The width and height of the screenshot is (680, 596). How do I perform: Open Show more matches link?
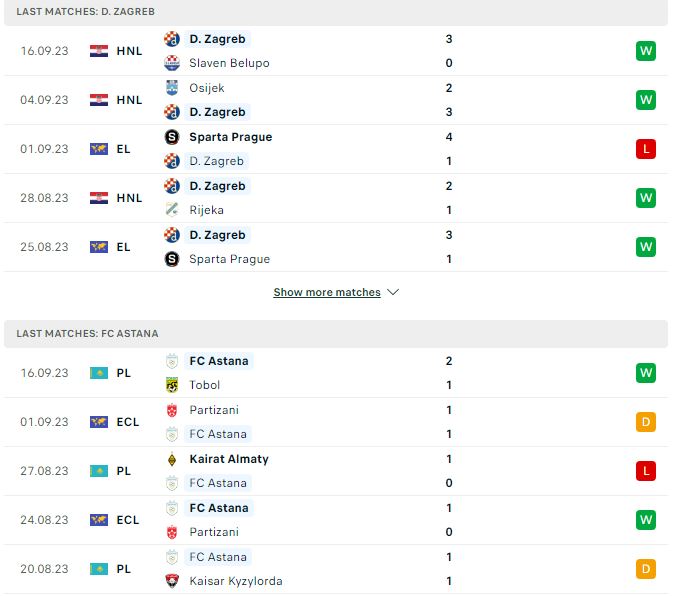pyautogui.click(x=327, y=292)
